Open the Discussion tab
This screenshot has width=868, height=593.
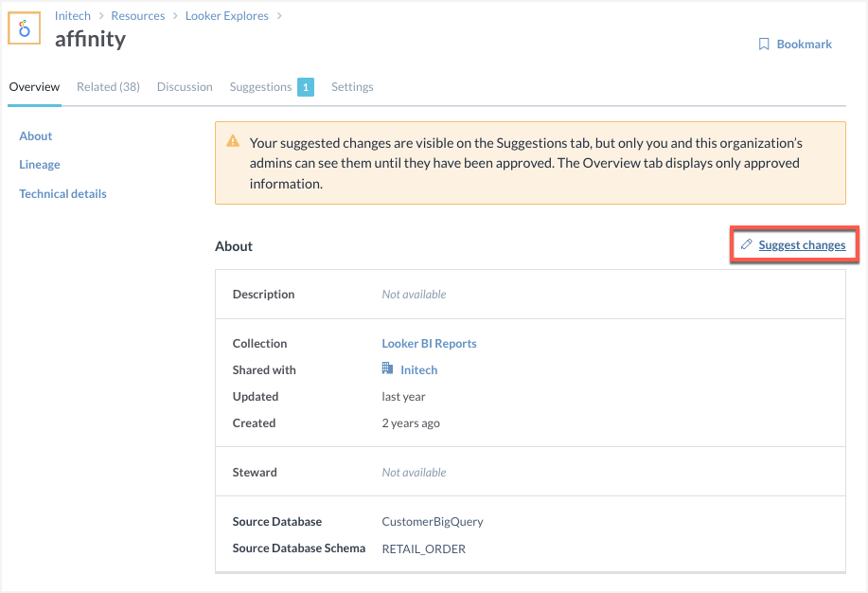point(185,87)
